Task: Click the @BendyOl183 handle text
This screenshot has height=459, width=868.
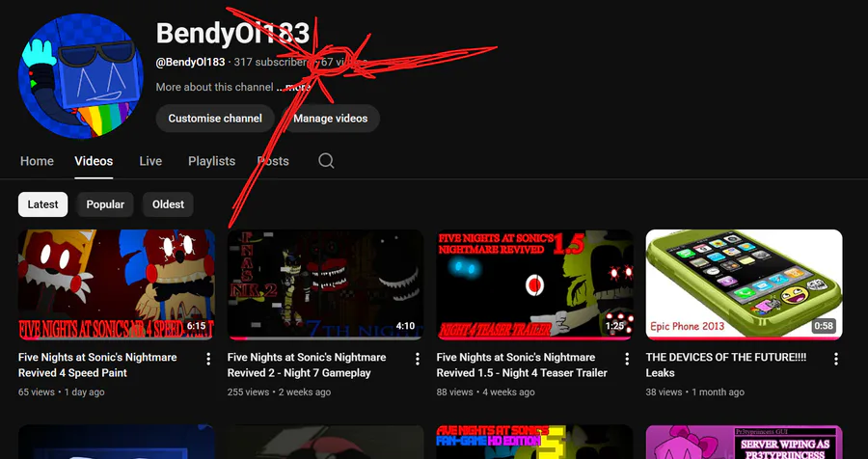Action: (190, 62)
